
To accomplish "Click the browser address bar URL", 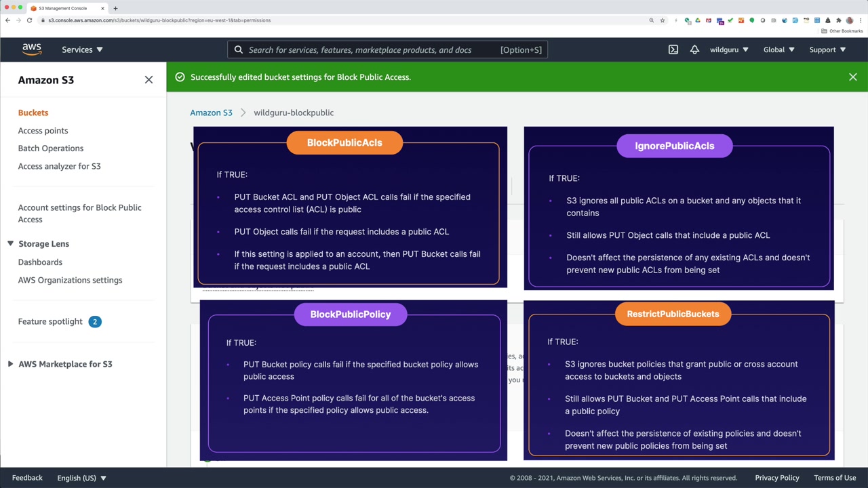I will click(x=159, y=20).
